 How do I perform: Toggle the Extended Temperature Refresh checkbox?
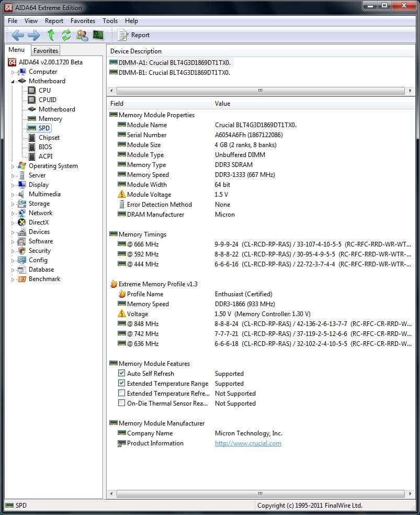tap(121, 393)
